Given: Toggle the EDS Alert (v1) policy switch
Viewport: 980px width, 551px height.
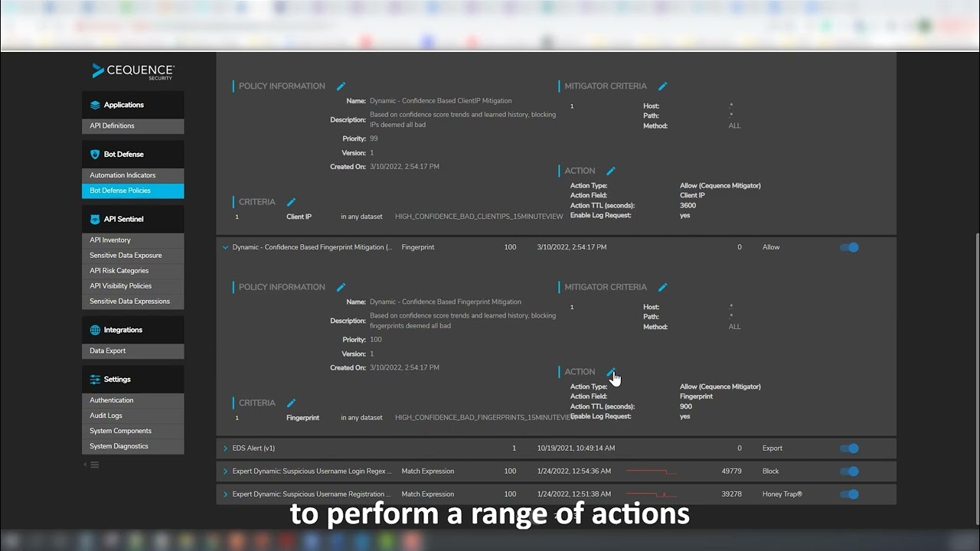Looking at the screenshot, I should (849, 448).
